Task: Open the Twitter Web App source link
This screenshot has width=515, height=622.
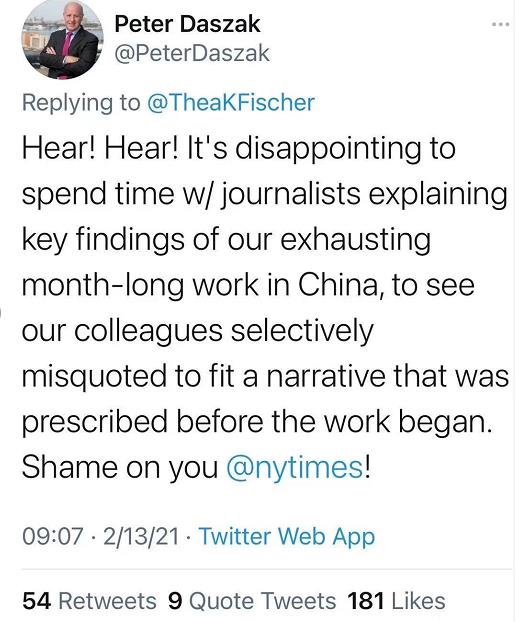Action: [x=286, y=536]
